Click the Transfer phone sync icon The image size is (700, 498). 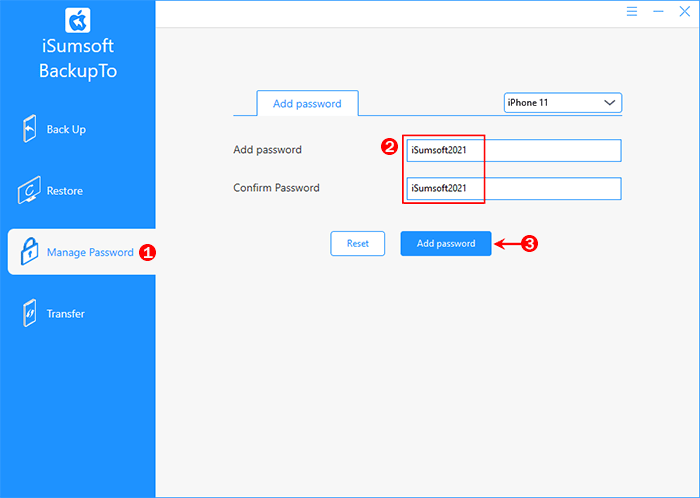coord(29,313)
